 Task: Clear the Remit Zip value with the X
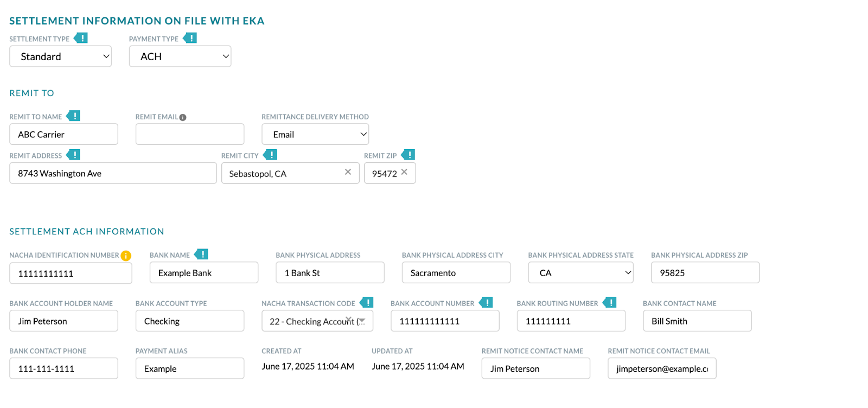click(x=404, y=172)
